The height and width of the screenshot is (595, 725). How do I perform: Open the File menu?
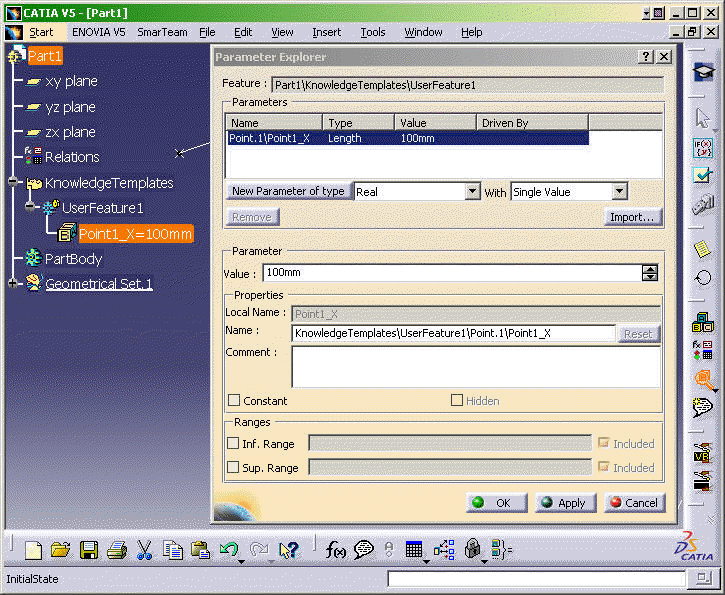click(x=207, y=32)
